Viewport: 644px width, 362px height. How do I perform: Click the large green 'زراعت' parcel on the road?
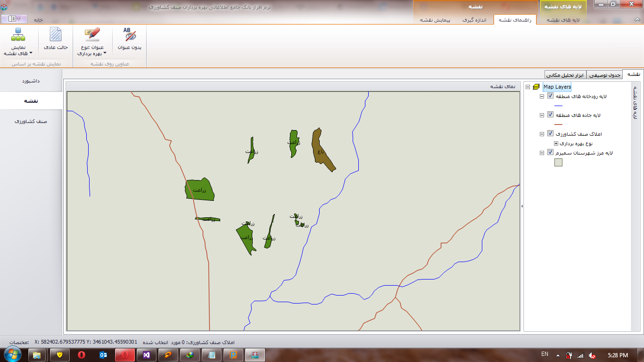(199, 189)
